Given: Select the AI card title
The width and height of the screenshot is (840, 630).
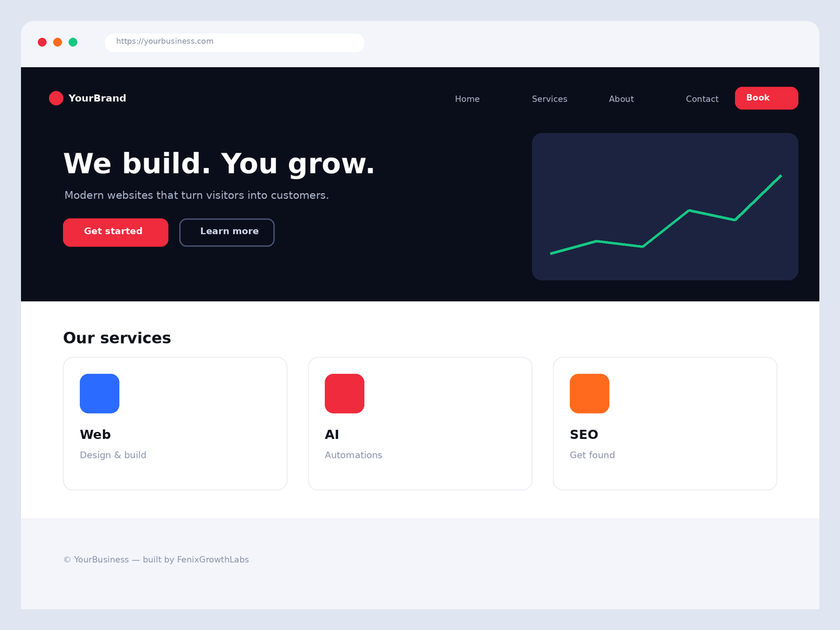Looking at the screenshot, I should (x=332, y=435).
